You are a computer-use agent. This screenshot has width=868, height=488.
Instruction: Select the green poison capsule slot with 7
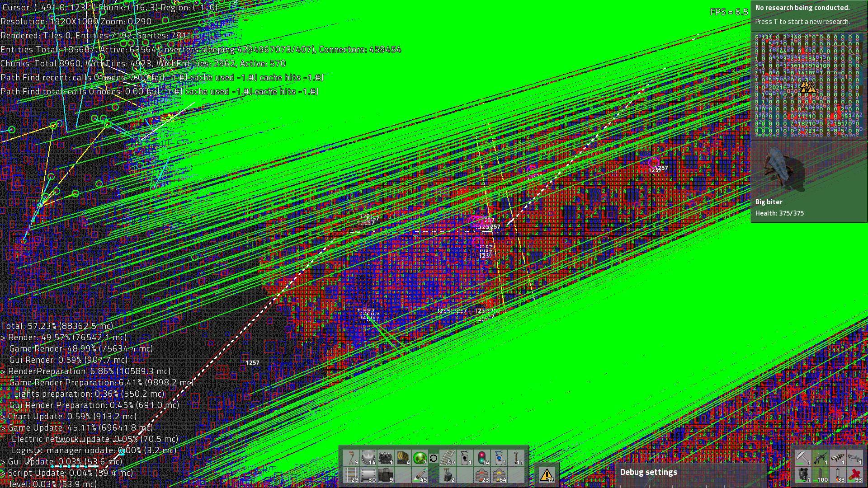[x=420, y=458]
